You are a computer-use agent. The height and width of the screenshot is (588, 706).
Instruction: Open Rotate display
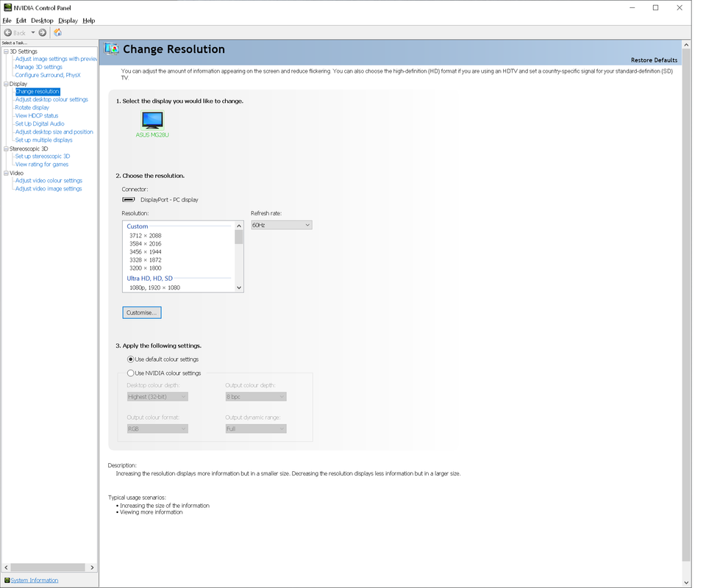(32, 107)
